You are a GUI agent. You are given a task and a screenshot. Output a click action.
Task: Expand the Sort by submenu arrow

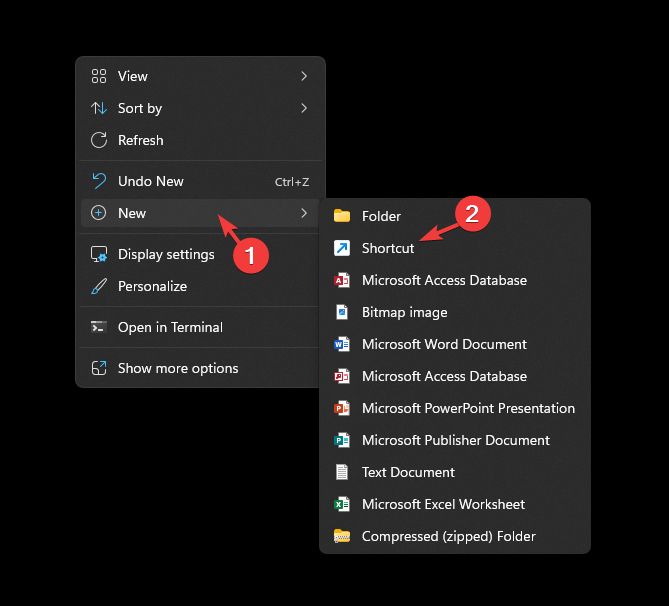(x=304, y=108)
